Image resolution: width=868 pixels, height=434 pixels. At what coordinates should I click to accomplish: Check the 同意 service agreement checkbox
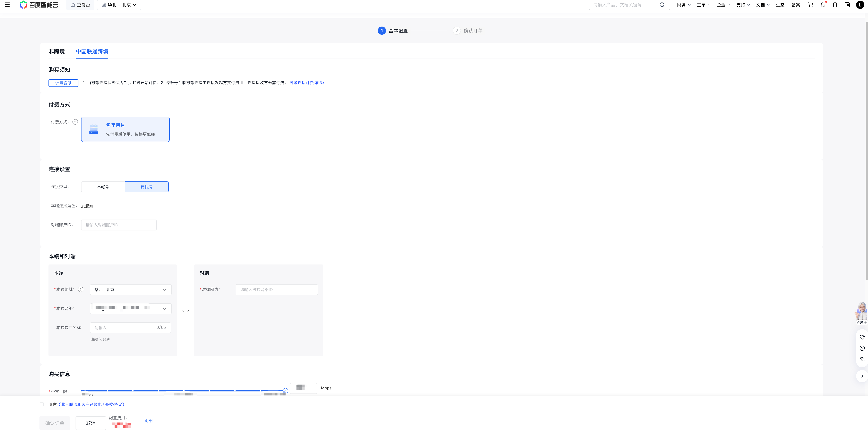(42, 404)
